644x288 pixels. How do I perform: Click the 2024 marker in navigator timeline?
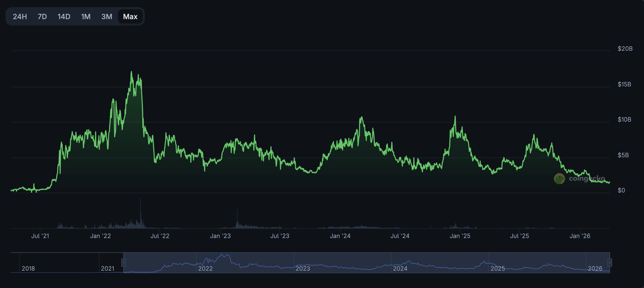click(400, 269)
